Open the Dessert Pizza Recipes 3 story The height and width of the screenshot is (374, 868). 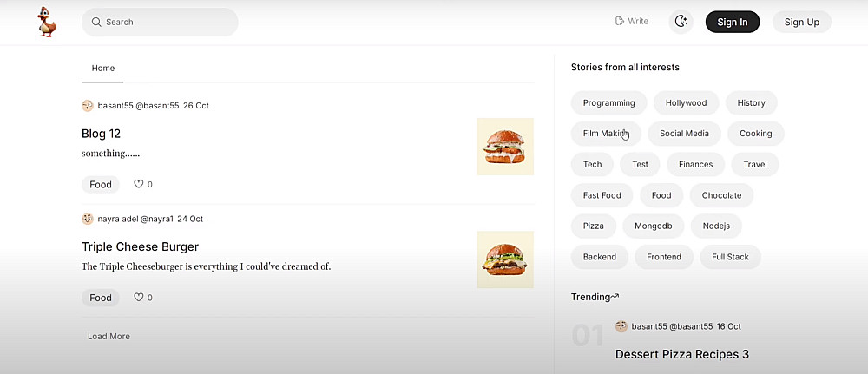point(681,354)
